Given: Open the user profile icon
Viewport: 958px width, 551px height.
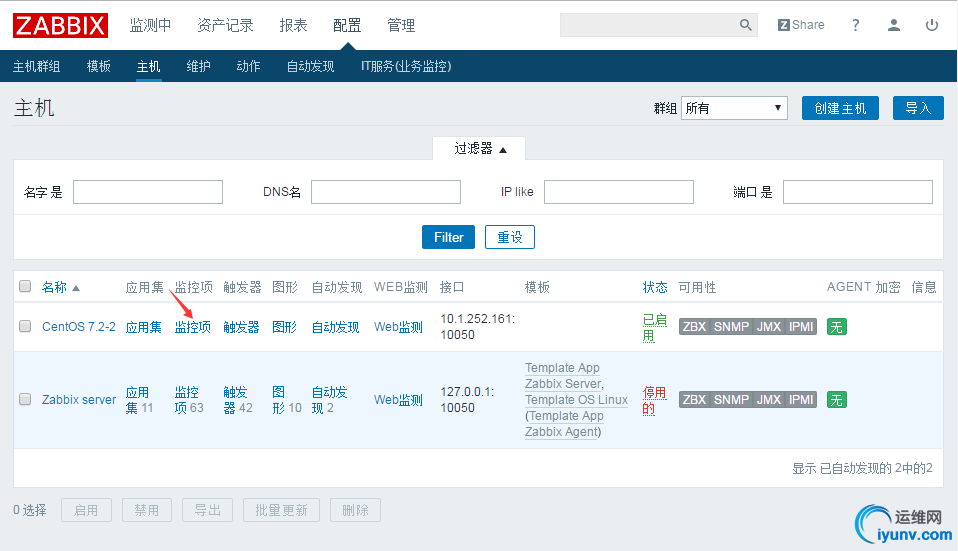Looking at the screenshot, I should click(893, 25).
